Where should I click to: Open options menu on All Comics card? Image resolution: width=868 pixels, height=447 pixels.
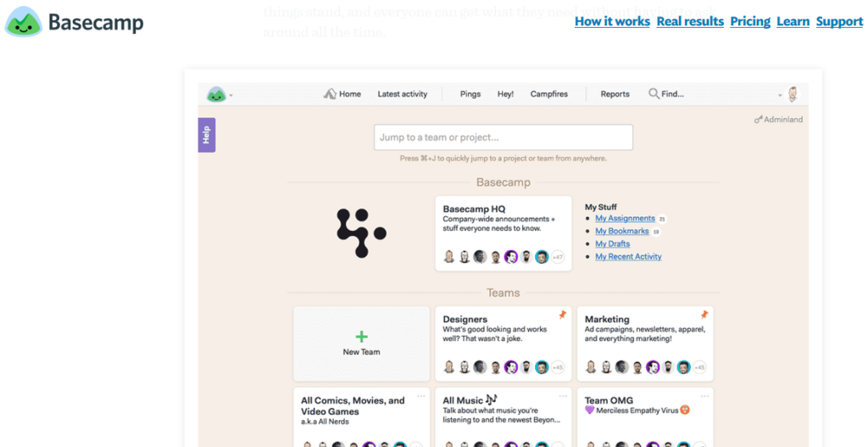[x=421, y=396]
